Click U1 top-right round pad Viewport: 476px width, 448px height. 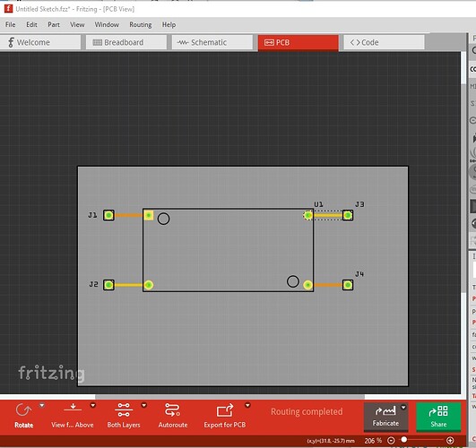click(x=307, y=215)
